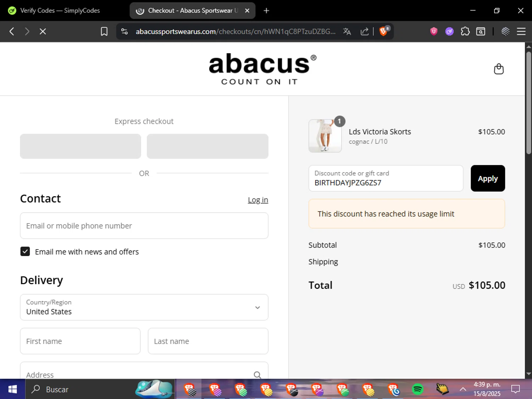Click the hand cursor taskbar icon
Viewport: 532px width, 399px height.
[442, 389]
